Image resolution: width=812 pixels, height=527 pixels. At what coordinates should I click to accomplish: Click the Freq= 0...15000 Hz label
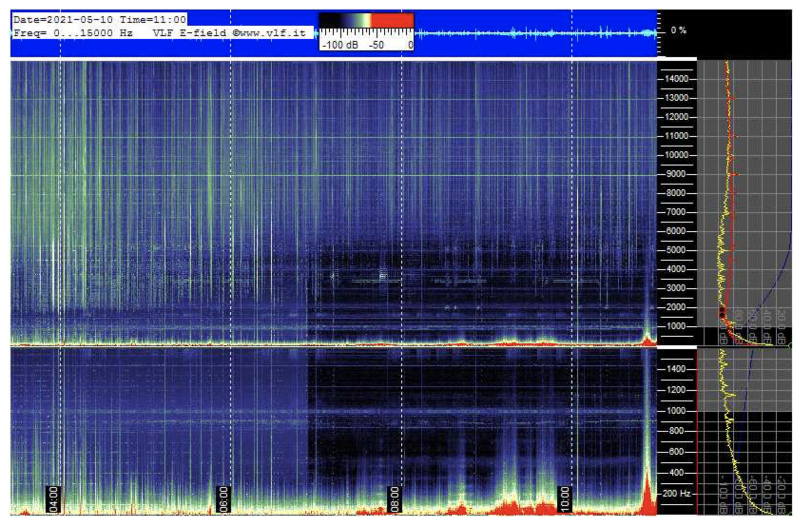coord(73,33)
